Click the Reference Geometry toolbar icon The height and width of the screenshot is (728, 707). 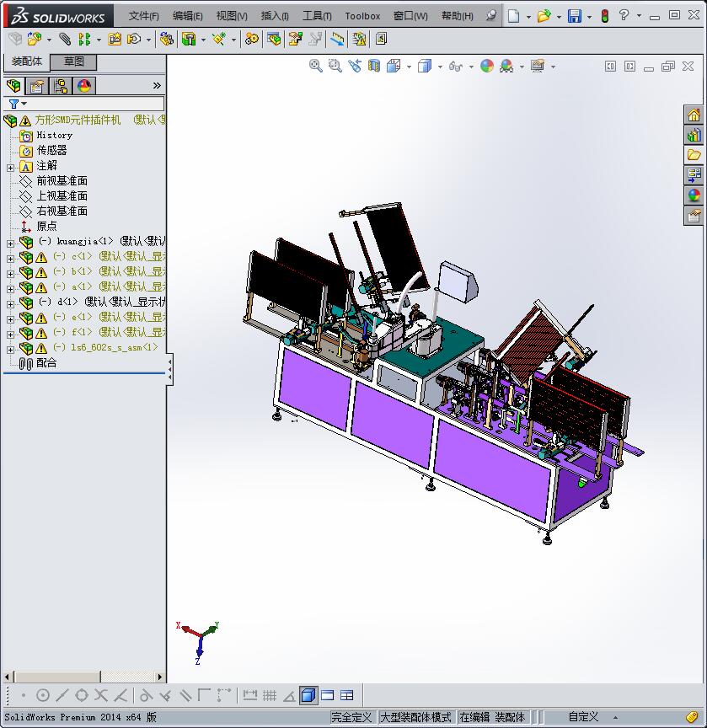pos(219,39)
